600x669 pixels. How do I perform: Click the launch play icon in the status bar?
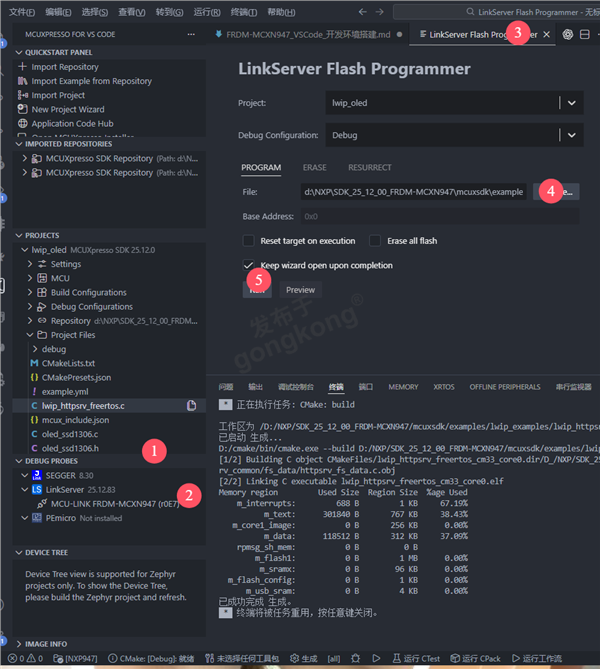(376, 658)
